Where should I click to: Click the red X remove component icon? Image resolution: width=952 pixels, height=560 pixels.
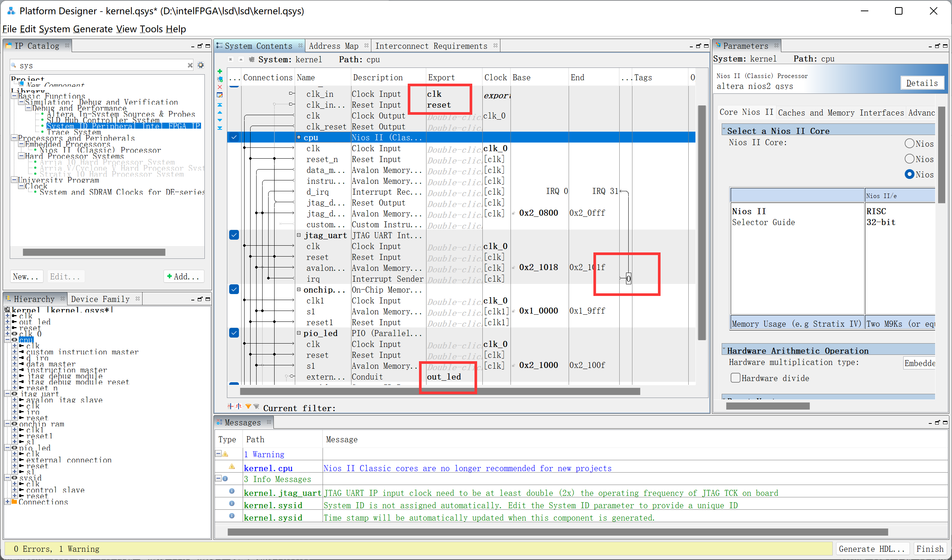(x=220, y=87)
